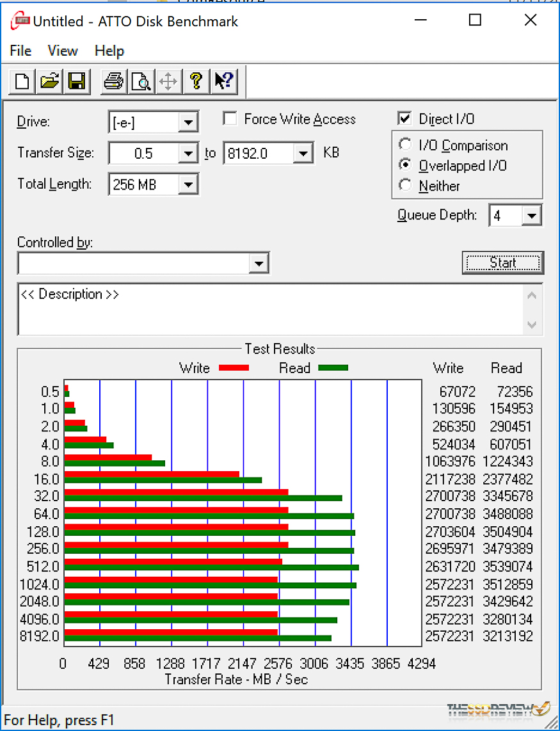Expand the minimum Transfer Size dropdown 0.5
The width and height of the screenshot is (560, 731).
(x=188, y=153)
